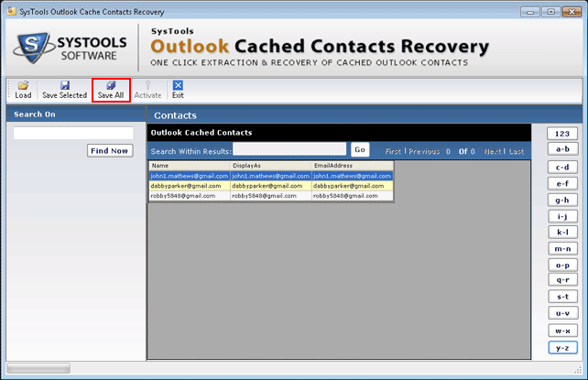Filter contacts by 123
Image resolution: width=588 pixels, height=380 pixels.
(562, 134)
